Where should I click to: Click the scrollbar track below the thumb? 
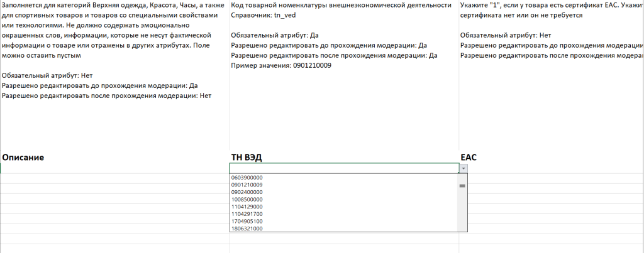(462, 213)
